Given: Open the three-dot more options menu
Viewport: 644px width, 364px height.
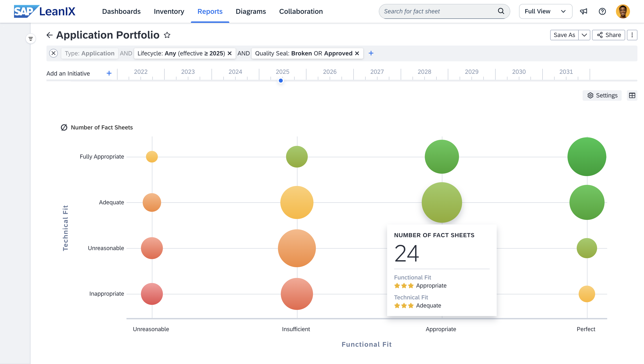Looking at the screenshot, I should (632, 35).
